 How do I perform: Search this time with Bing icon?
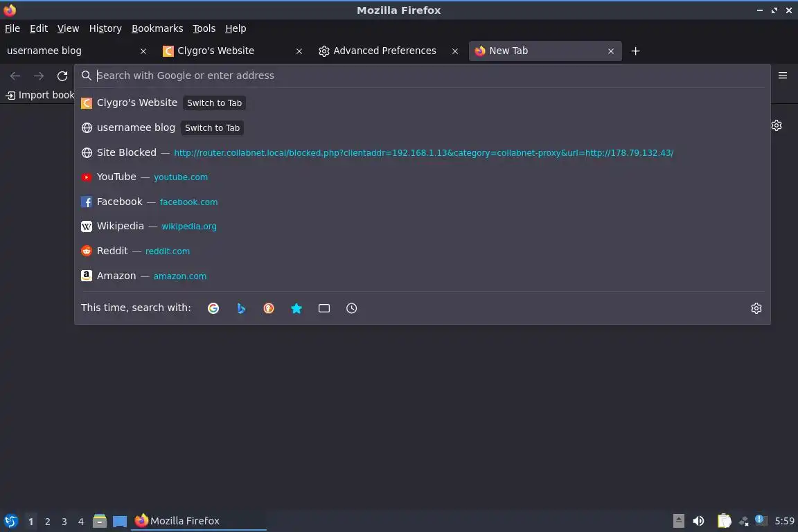[241, 308]
